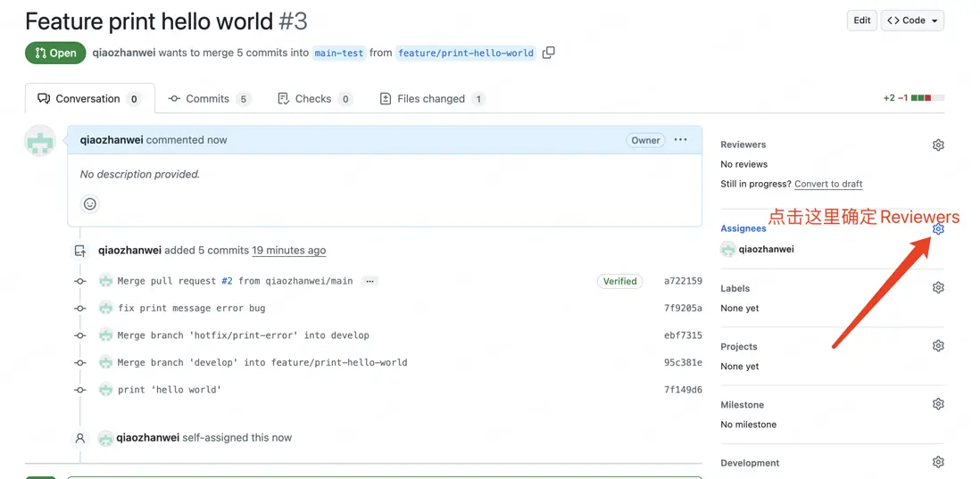Open the Milestone gear settings
The height and width of the screenshot is (479, 980).
click(x=937, y=403)
